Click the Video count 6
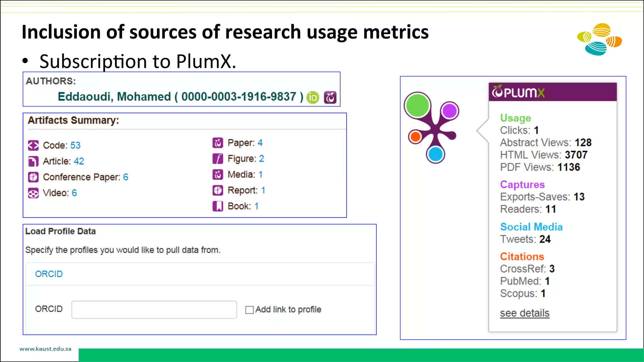The width and height of the screenshot is (644, 362). [x=74, y=193]
